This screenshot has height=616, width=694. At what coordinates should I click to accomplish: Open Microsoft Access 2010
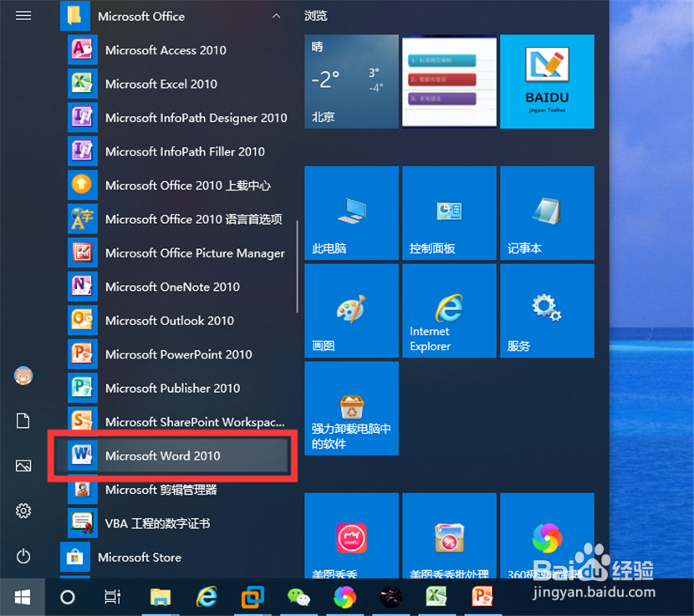coord(177,50)
